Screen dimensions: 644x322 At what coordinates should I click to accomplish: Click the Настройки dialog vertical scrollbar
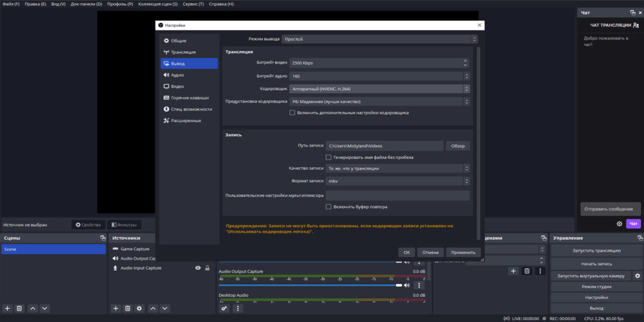(x=478, y=143)
